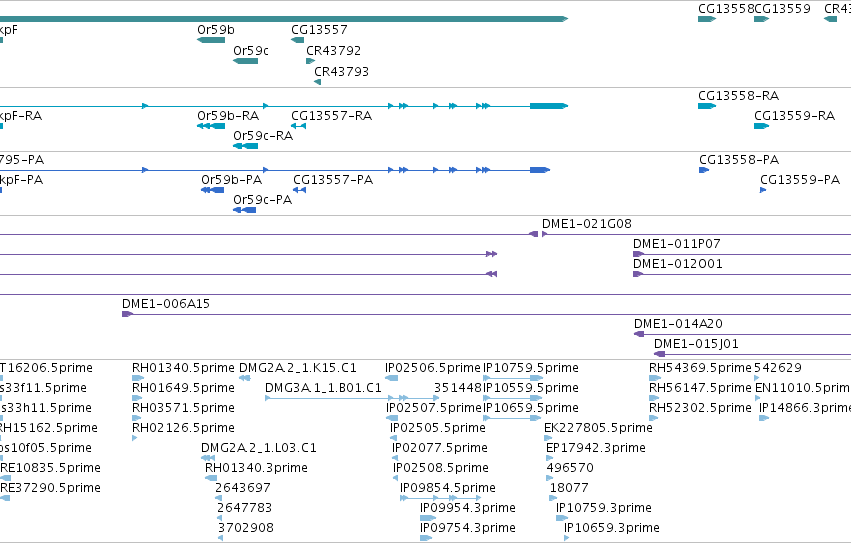The height and width of the screenshot is (543, 851).
Task: Open the IP02508.5prime EST
Action: pos(395,478)
